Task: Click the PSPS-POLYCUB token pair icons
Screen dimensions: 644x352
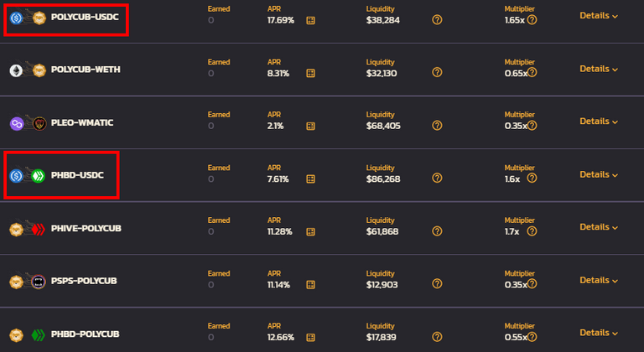Action: click(x=28, y=282)
